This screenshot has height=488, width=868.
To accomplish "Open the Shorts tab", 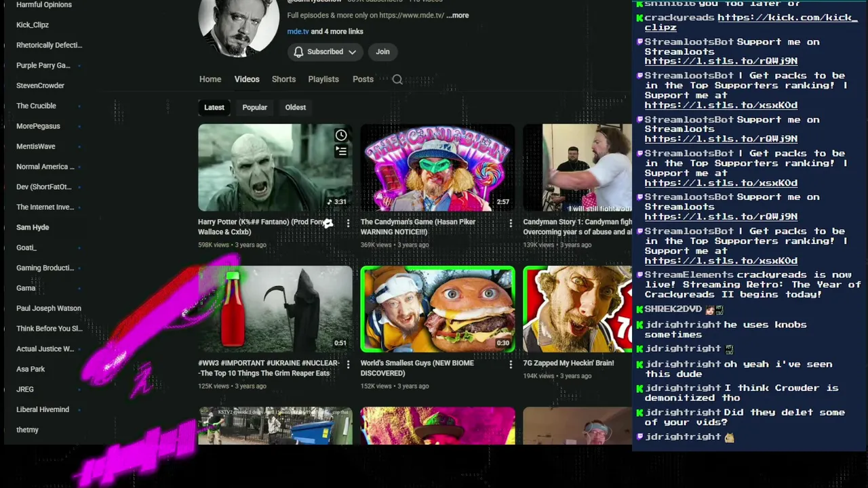I will click(283, 79).
